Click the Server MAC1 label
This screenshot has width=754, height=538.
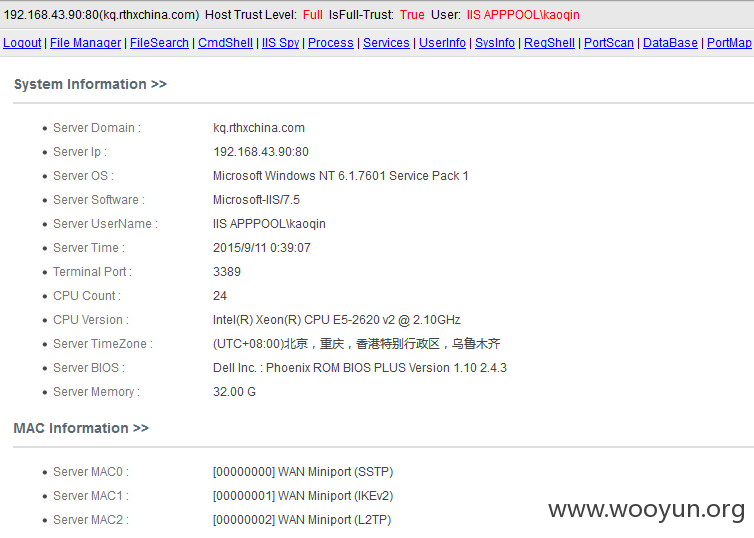click(x=91, y=496)
